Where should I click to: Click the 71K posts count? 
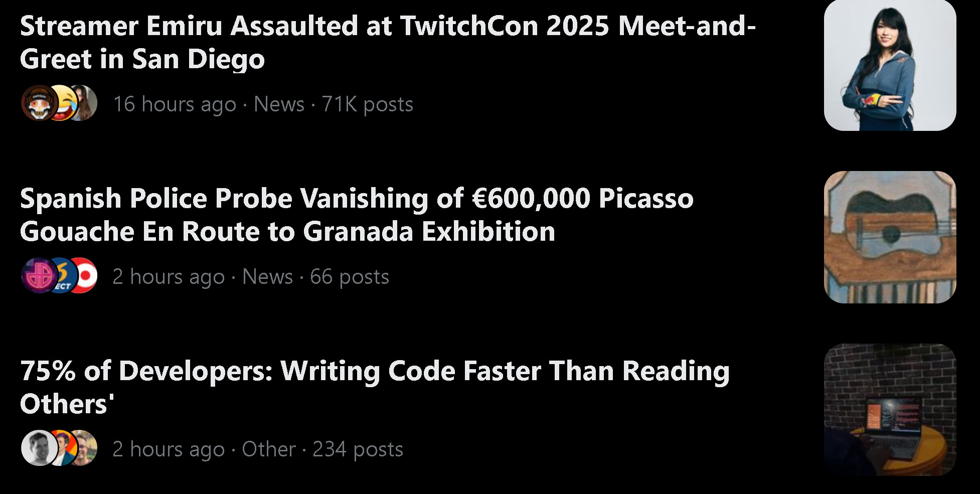click(x=367, y=104)
